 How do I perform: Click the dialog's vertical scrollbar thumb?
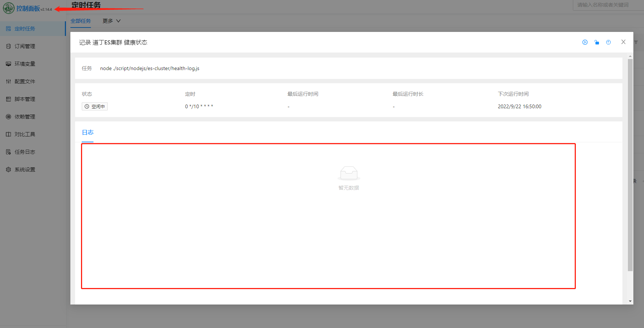coord(630,165)
